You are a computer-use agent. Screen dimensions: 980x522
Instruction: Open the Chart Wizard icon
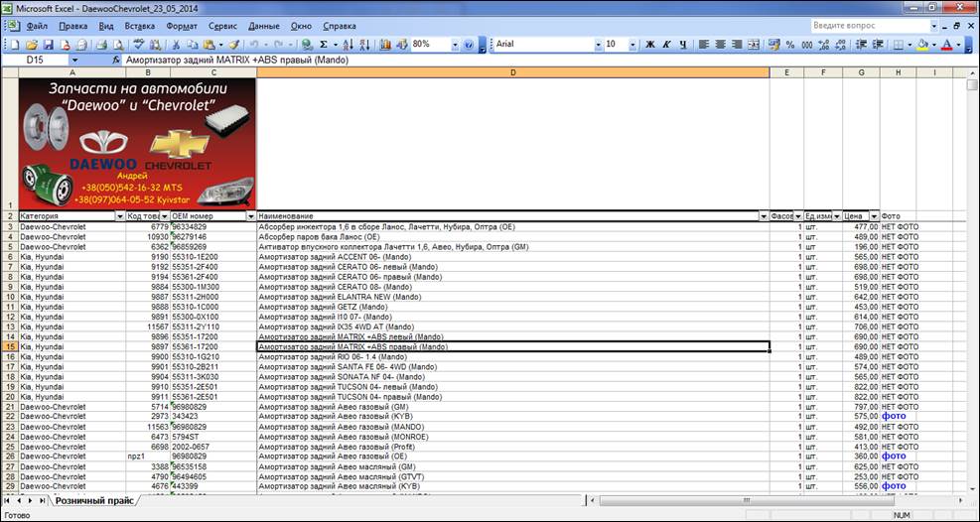click(x=385, y=45)
